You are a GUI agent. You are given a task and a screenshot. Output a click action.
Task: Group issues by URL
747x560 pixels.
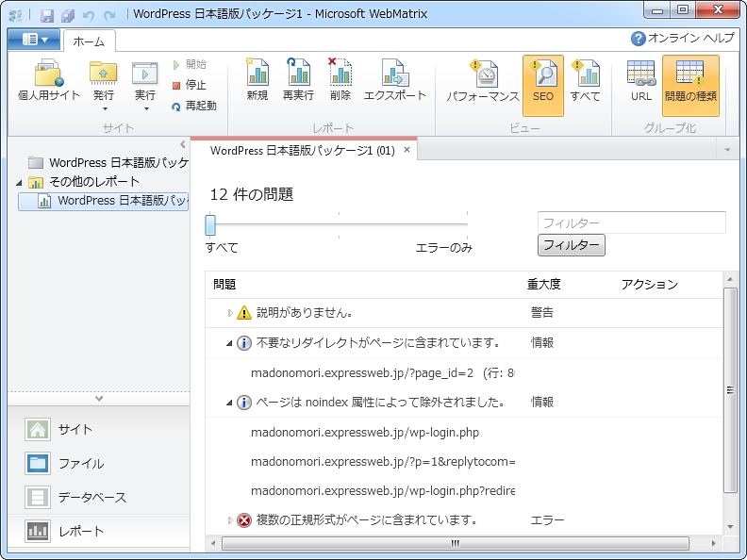[x=640, y=81]
